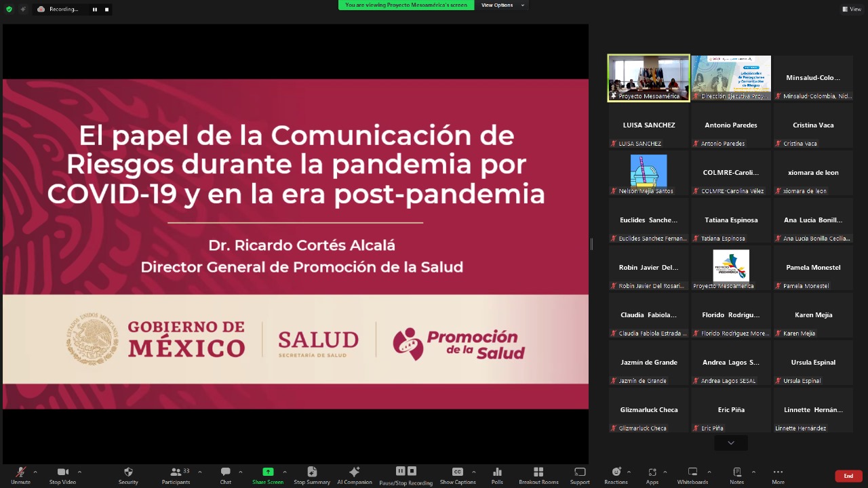Screen dimensions: 868x488
Task: Open video options arrow beside Stop Video
Action: [x=79, y=472]
